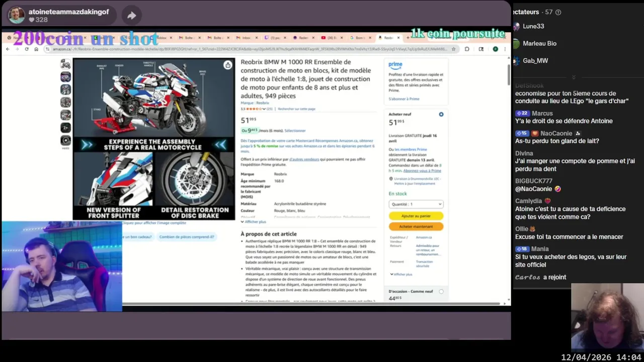Click Rechercher sur cette page link

[x=296, y=109]
